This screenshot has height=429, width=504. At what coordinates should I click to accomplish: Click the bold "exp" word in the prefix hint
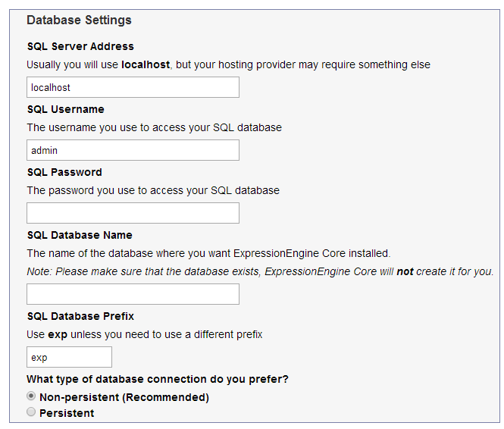[58, 334]
